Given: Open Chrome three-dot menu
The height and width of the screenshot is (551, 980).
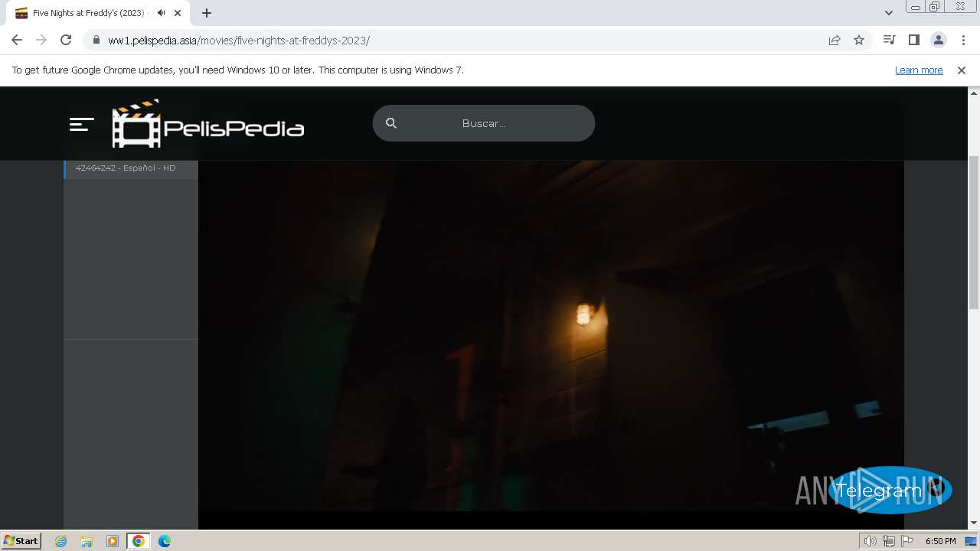Looking at the screenshot, I should [963, 40].
